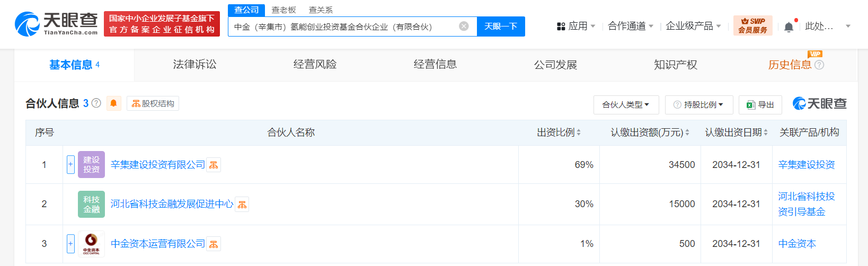The height and width of the screenshot is (266, 868).
Task: Open equity chart icon for 辛集建设投资有限公司
Action: coord(214,165)
